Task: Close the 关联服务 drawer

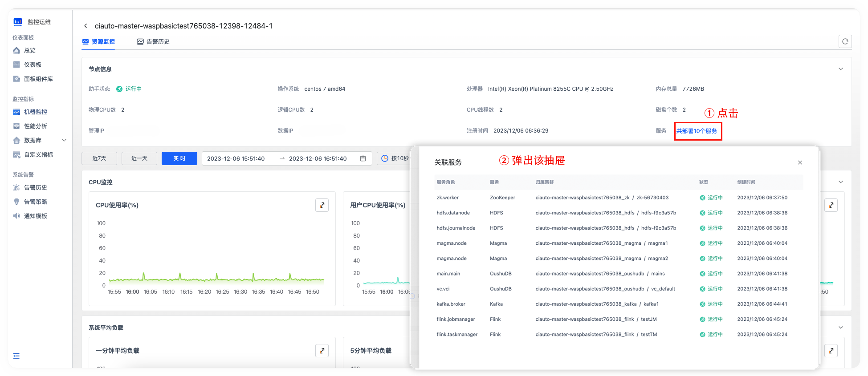Action: tap(800, 162)
